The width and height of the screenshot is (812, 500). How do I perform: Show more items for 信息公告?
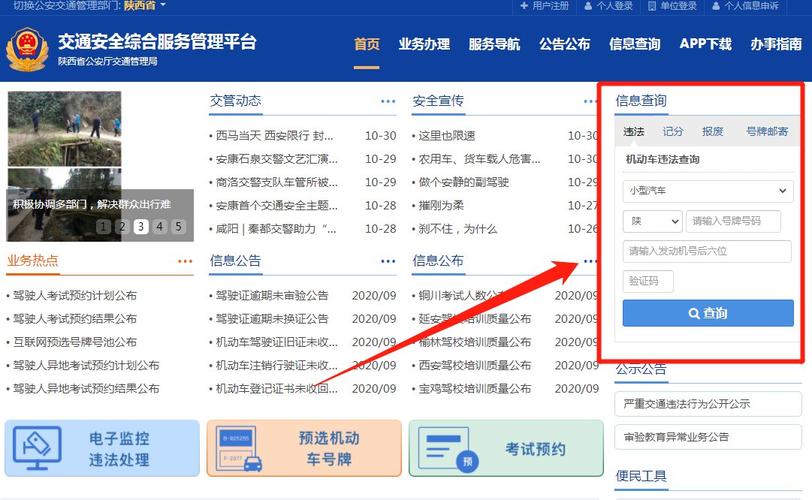[x=388, y=261]
